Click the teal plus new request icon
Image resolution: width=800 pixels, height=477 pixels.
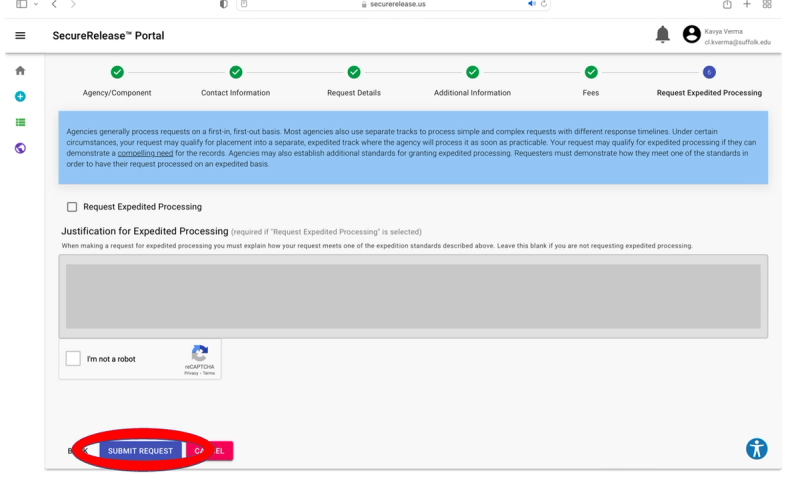[20, 96]
